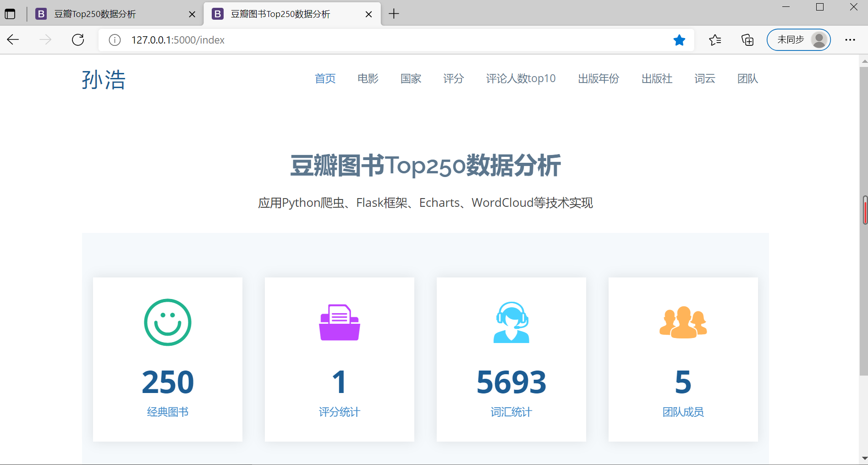This screenshot has width=868, height=465.
Task: Open the tab search panel at top left
Action: click(x=10, y=14)
